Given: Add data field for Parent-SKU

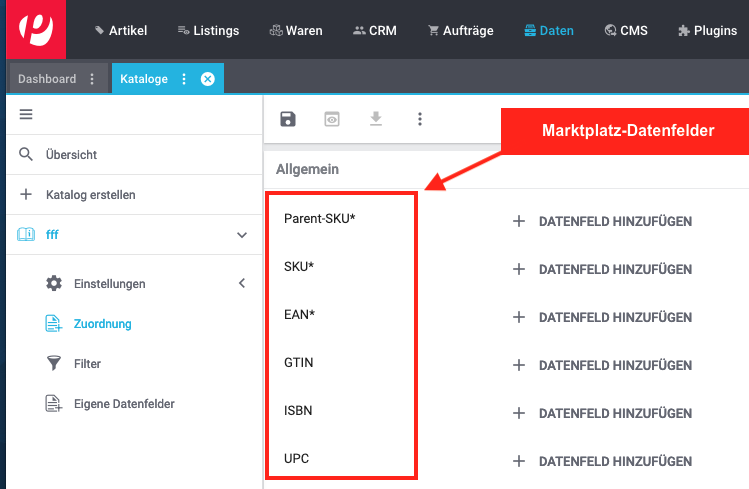Looking at the screenshot, I should [x=602, y=221].
